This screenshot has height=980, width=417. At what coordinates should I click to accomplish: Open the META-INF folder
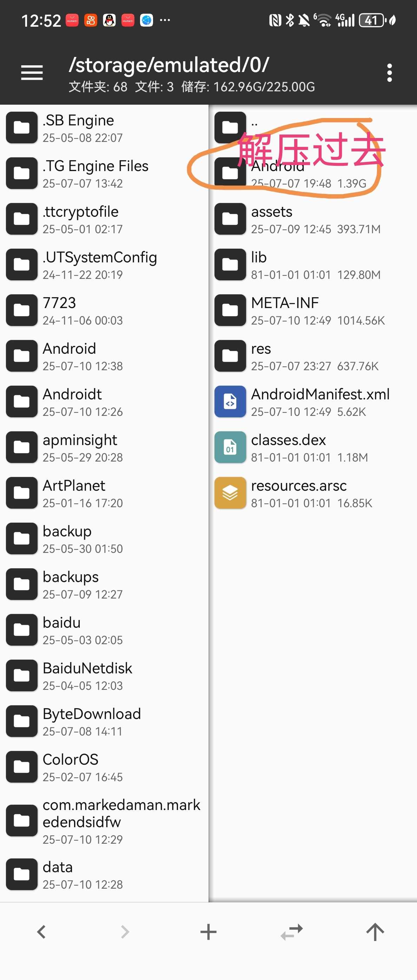pos(312,310)
